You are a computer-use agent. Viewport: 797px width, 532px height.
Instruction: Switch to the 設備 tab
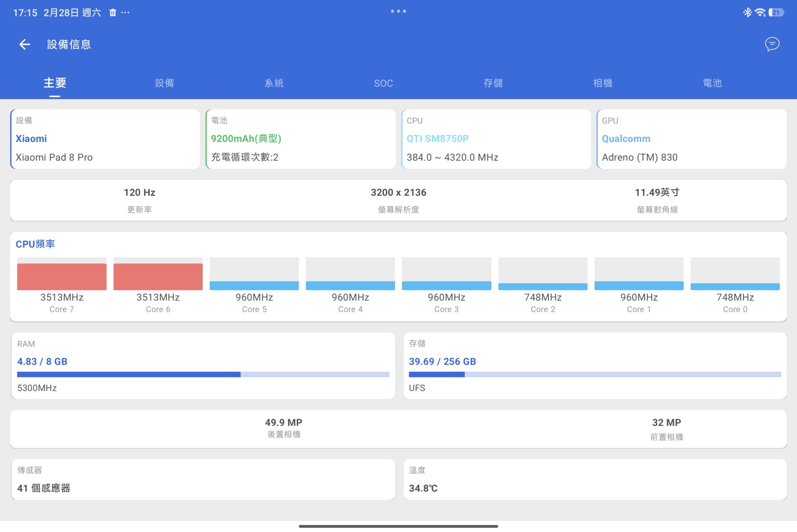pyautogui.click(x=164, y=83)
